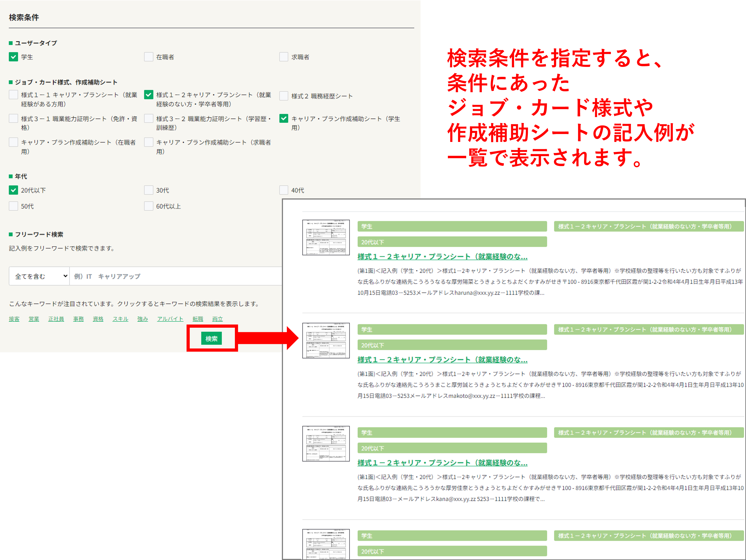This screenshot has height=560, width=746.
Task: Open the second result thumbnail image
Action: coord(326,340)
